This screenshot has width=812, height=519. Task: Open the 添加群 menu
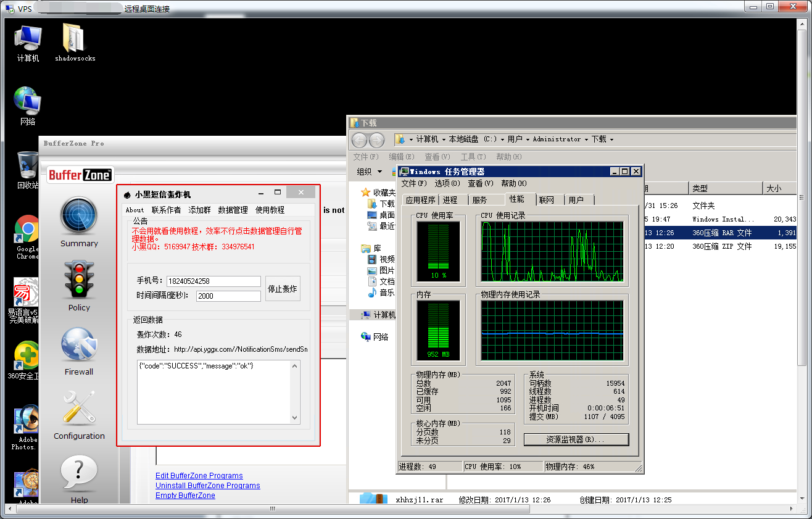point(200,210)
